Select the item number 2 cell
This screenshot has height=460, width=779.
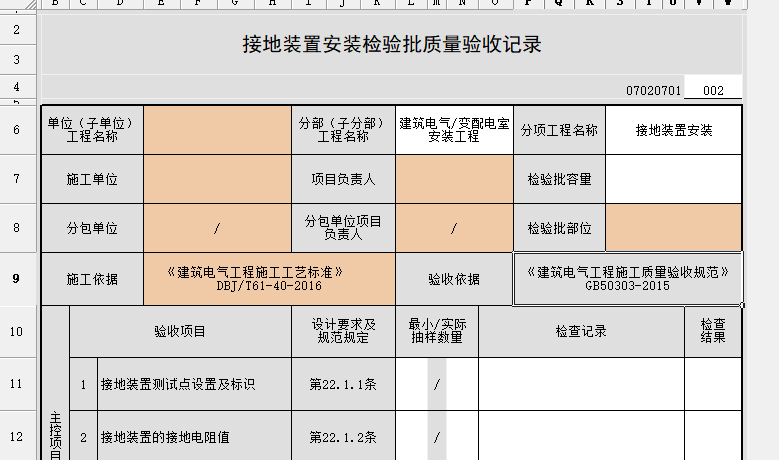[x=83, y=437]
